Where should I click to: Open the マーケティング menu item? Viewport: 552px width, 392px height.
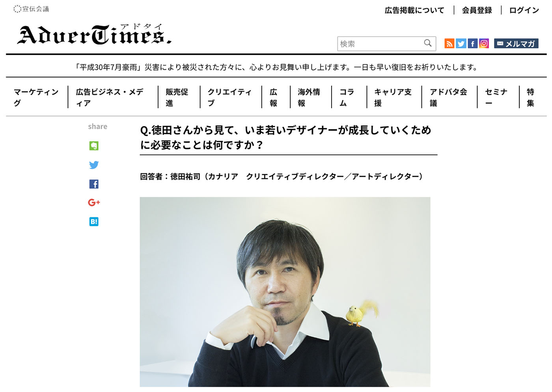[x=36, y=97]
